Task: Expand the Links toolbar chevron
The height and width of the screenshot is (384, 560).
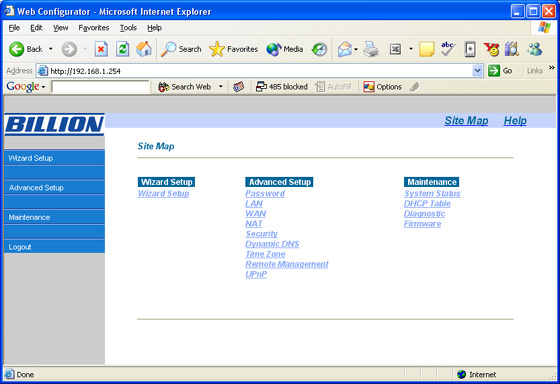Action: coord(552,68)
